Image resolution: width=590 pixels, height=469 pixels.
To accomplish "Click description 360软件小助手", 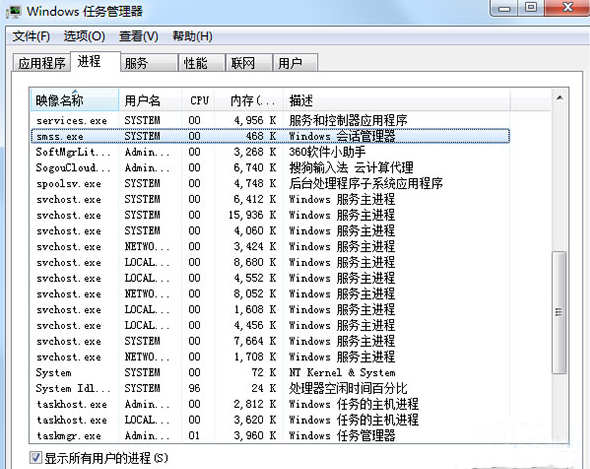I will (x=327, y=152).
